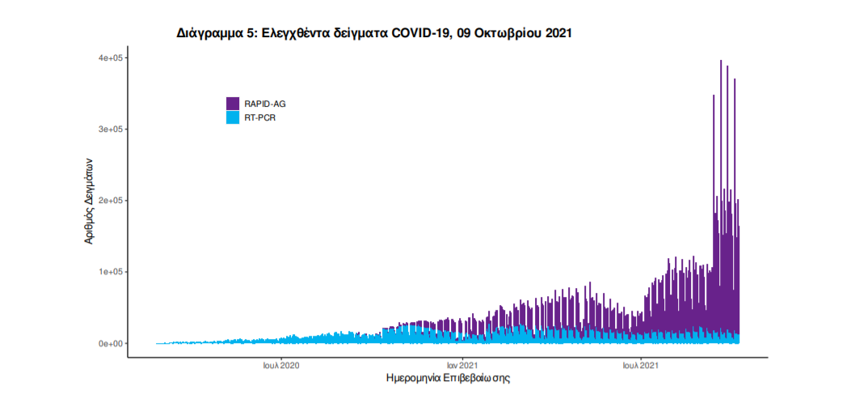Click the 1e+05 y-axis tick label
The width and height of the screenshot is (868, 411).
tap(111, 272)
